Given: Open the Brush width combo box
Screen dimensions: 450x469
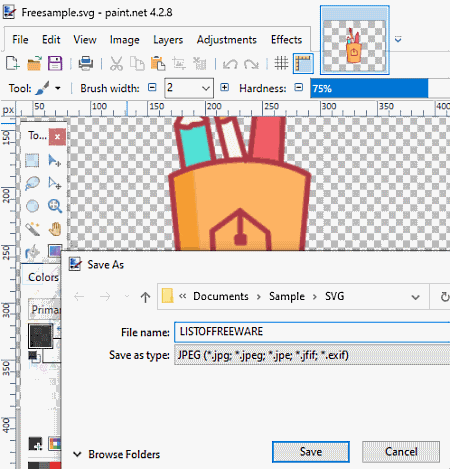Looking at the screenshot, I should coord(189,88).
